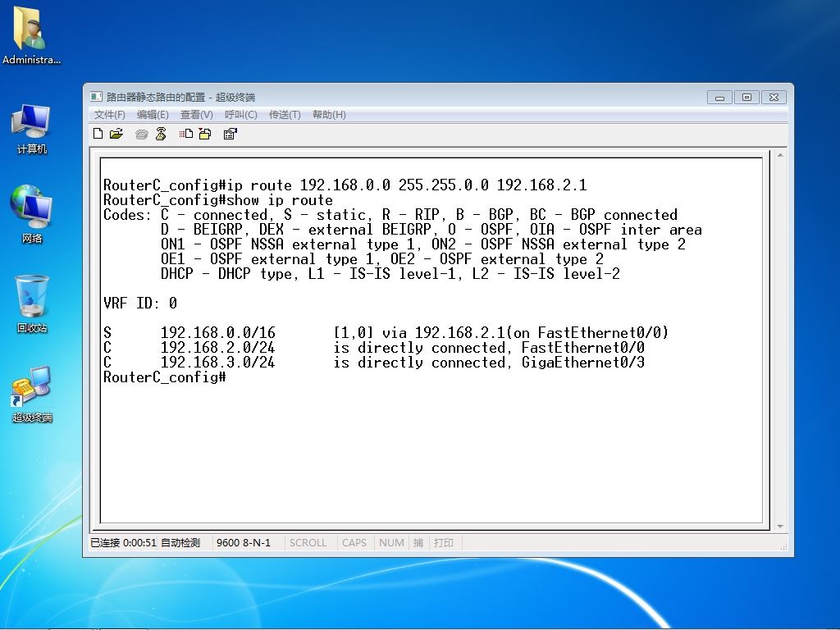Click the Properties toolbar icon
Screen dimensions: 840x630
230,134
